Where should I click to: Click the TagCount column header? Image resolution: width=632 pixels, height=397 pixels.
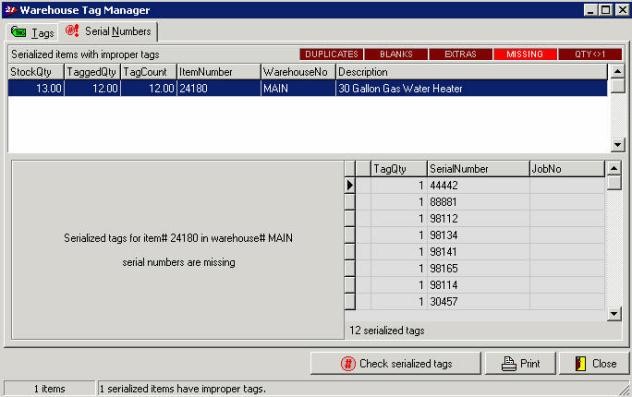click(x=149, y=72)
